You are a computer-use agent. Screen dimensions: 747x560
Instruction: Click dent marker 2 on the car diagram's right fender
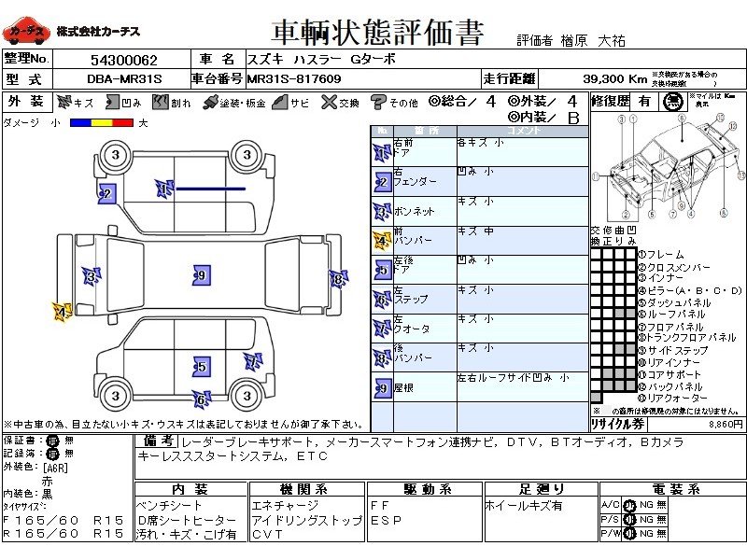click(106, 194)
